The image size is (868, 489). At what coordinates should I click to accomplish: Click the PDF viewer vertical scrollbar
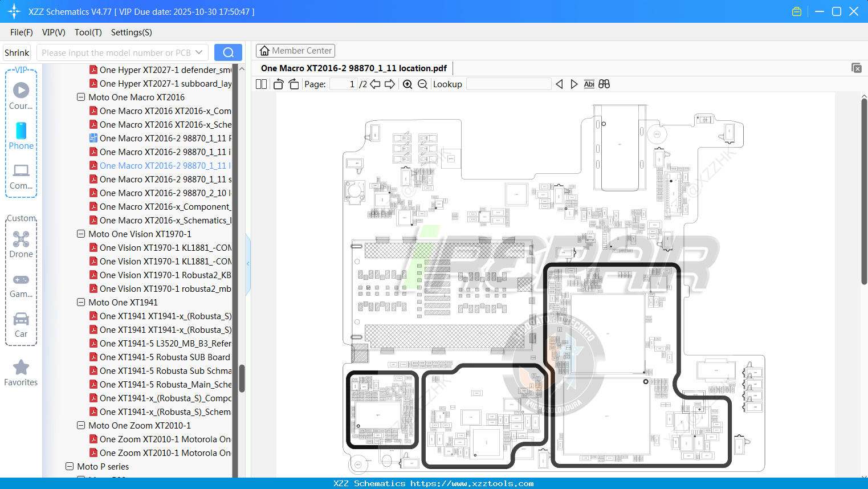pyautogui.click(x=864, y=191)
